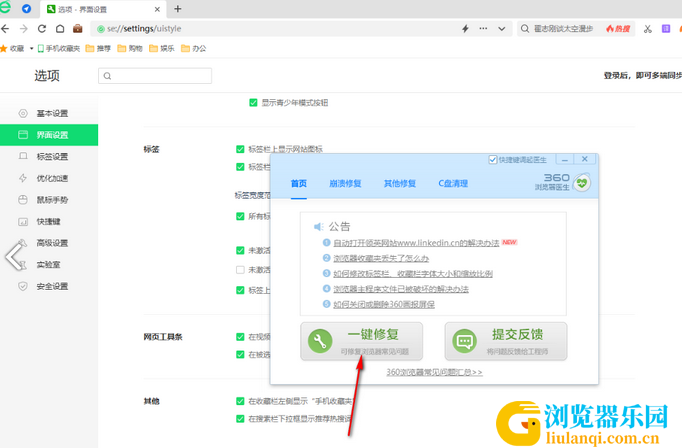The height and width of the screenshot is (448, 682).
Task: Toggle 快捷键唤起医生 checkbox in dialog
Action: (x=493, y=160)
